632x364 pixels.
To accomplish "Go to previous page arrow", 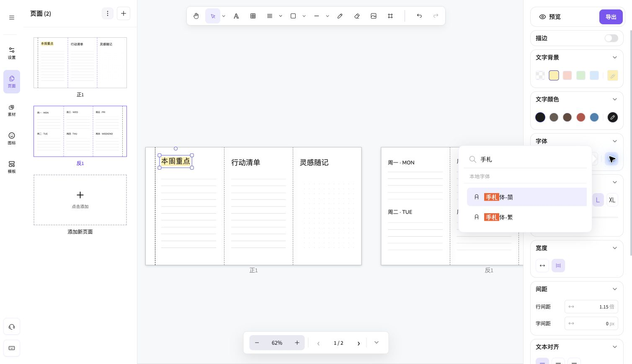I will tap(318, 343).
